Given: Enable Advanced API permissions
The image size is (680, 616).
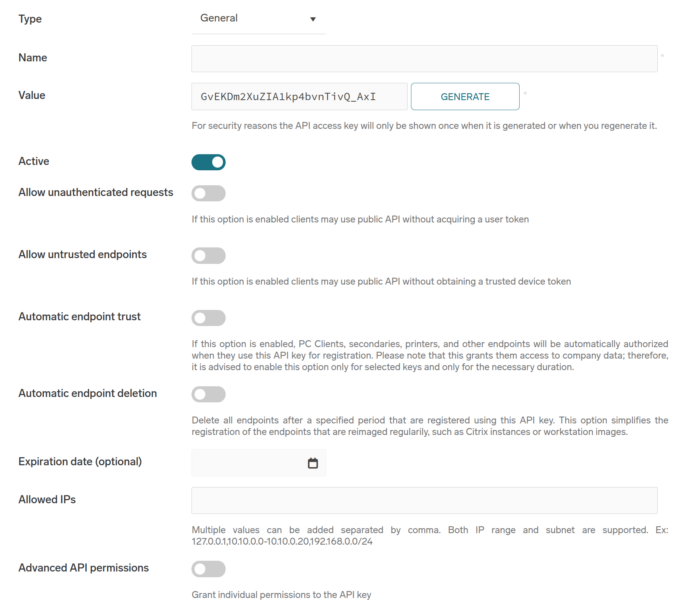Looking at the screenshot, I should 208,569.
